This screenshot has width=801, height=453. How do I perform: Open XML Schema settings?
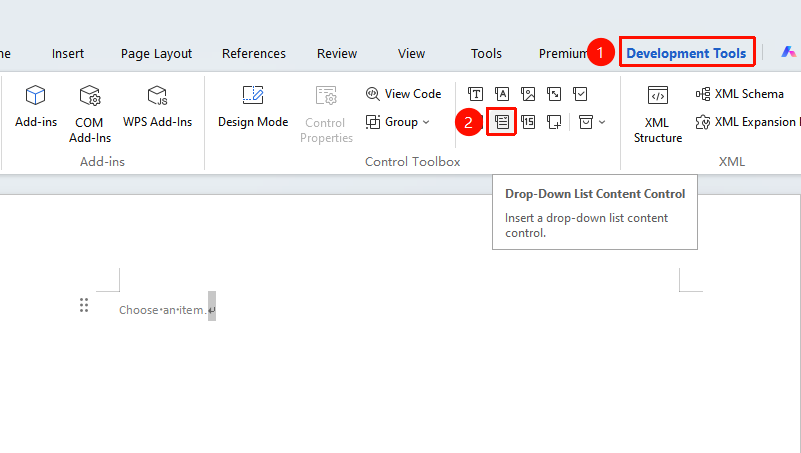740,94
